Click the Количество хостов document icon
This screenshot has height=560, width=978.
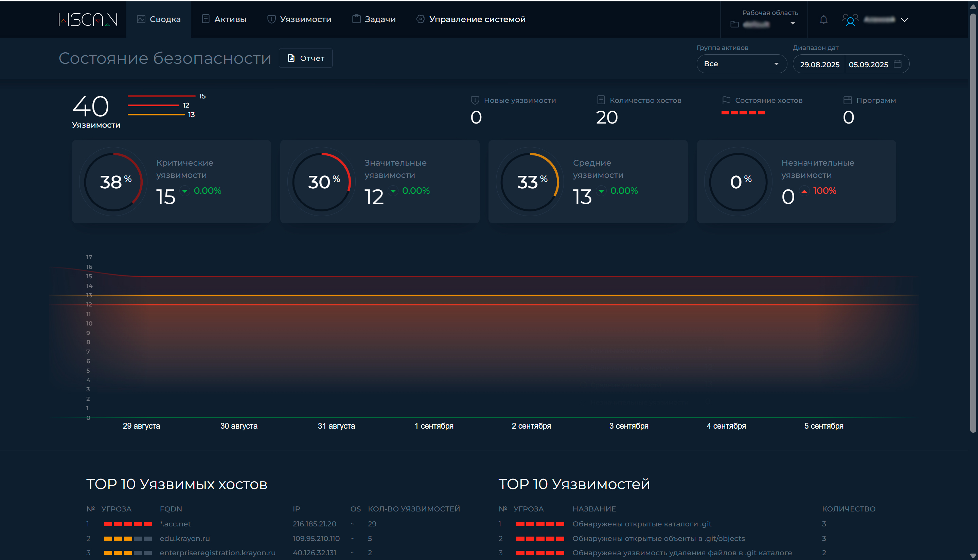601,100
